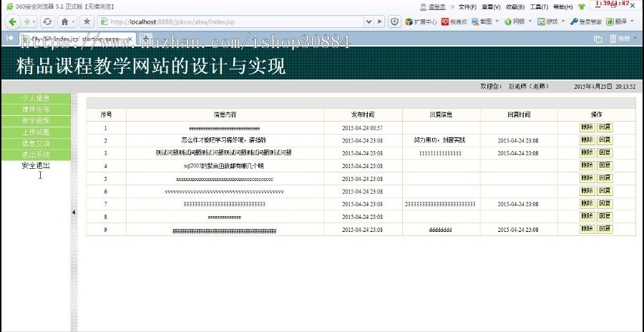Expand the forward history dropdown arrow
This screenshot has width=644, height=332.
click(x=34, y=21)
